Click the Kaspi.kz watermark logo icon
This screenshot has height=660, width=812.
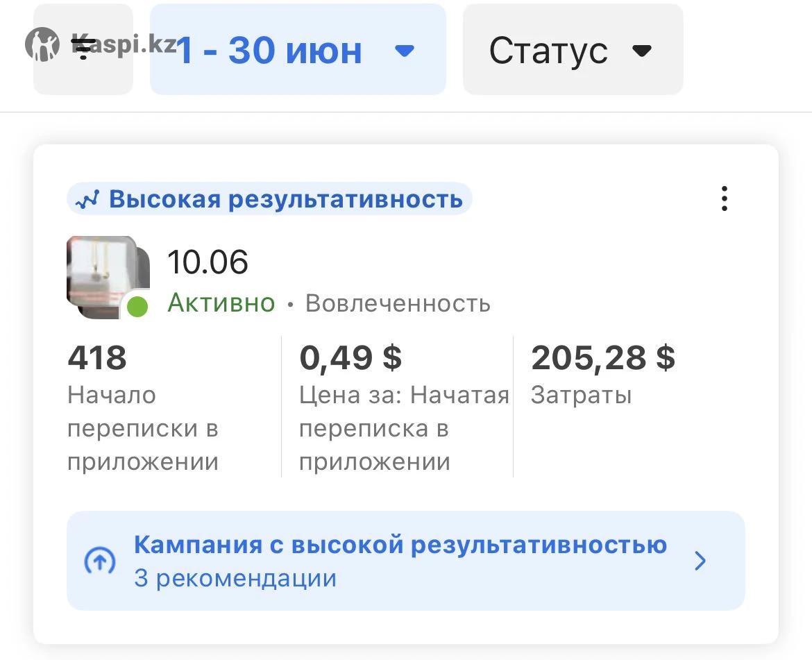click(x=42, y=44)
